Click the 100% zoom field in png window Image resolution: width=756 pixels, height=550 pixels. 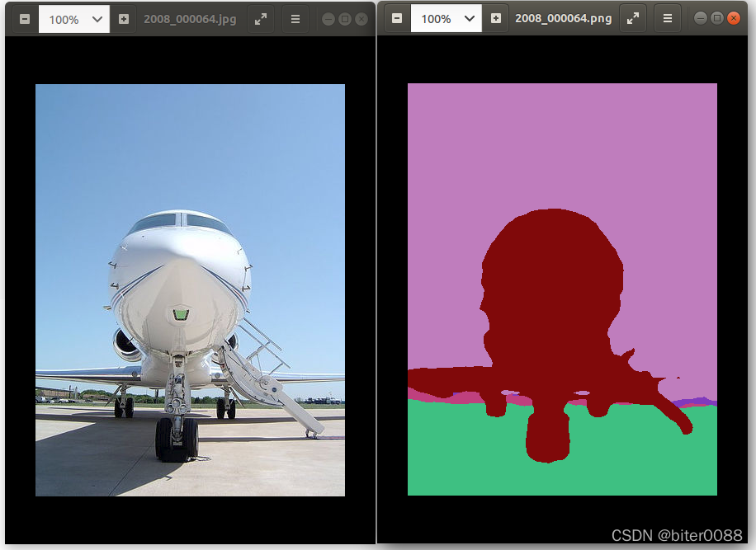tap(446, 18)
